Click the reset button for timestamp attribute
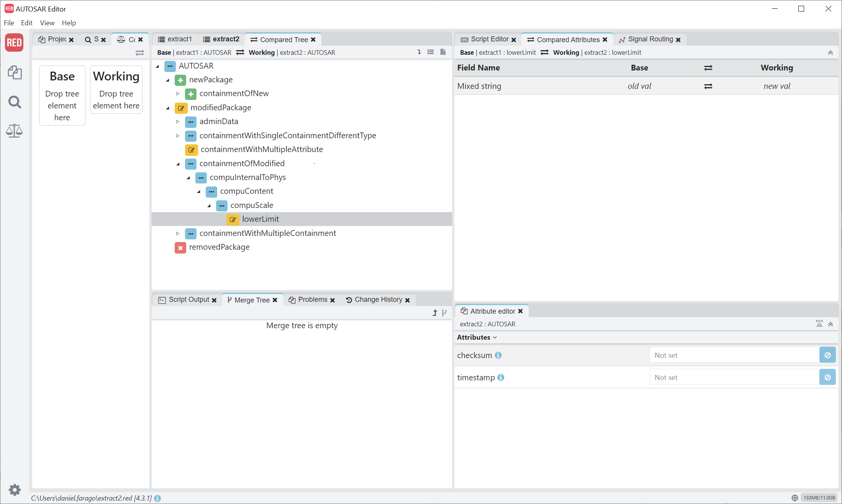This screenshot has width=842, height=504. 827,377
